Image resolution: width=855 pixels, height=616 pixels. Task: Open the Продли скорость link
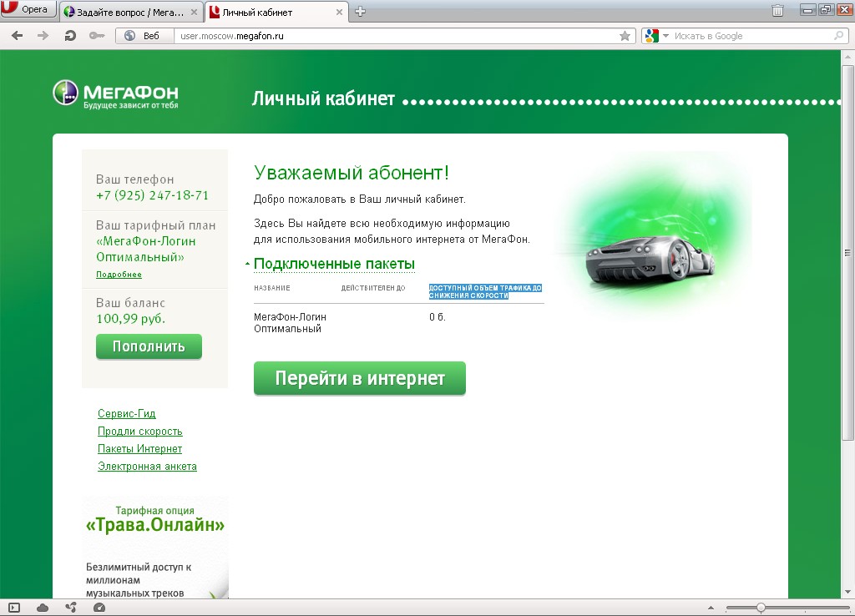[140, 432]
